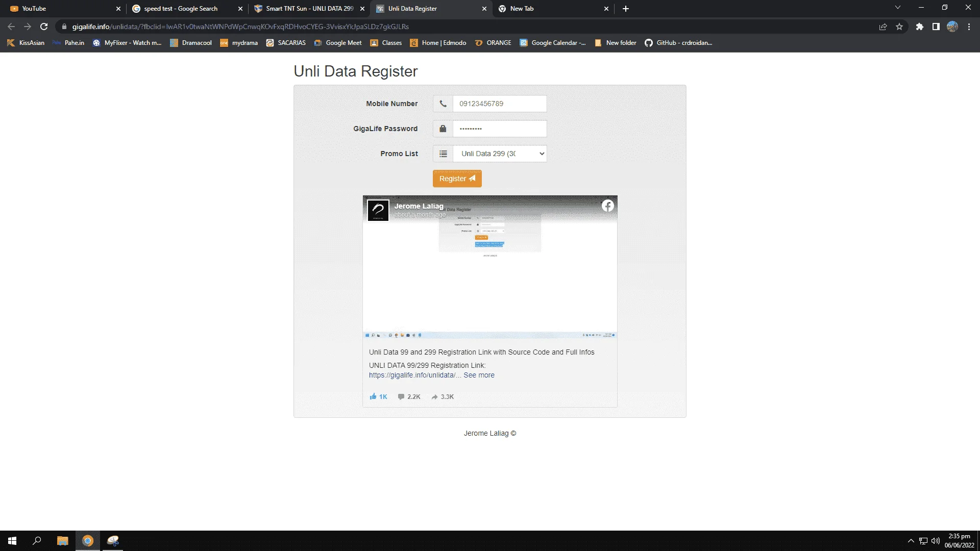This screenshot has width=980, height=551.
Task: Open Google Meet bookmark
Action: pyautogui.click(x=338, y=43)
